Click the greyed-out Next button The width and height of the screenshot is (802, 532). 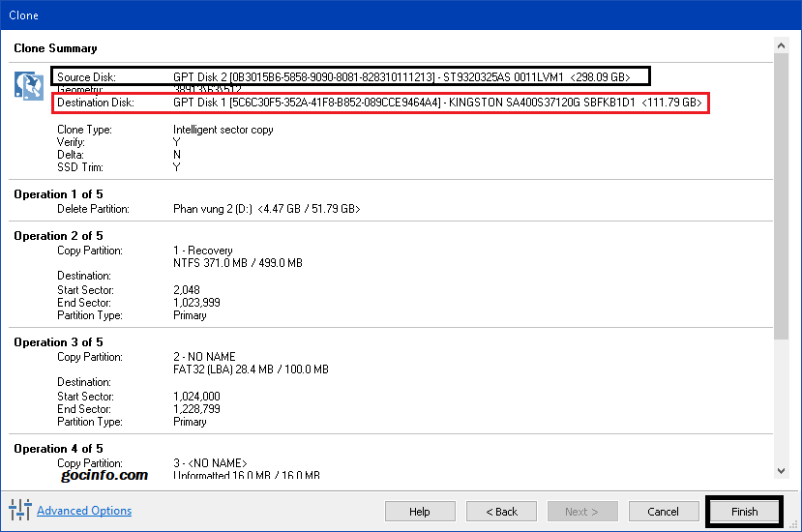[582, 512]
